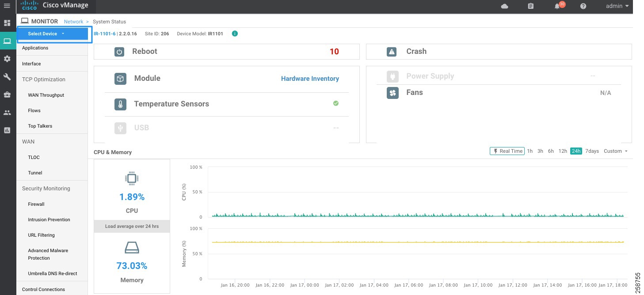Click the USB icon
This screenshot has height=295, width=644.
(120, 128)
